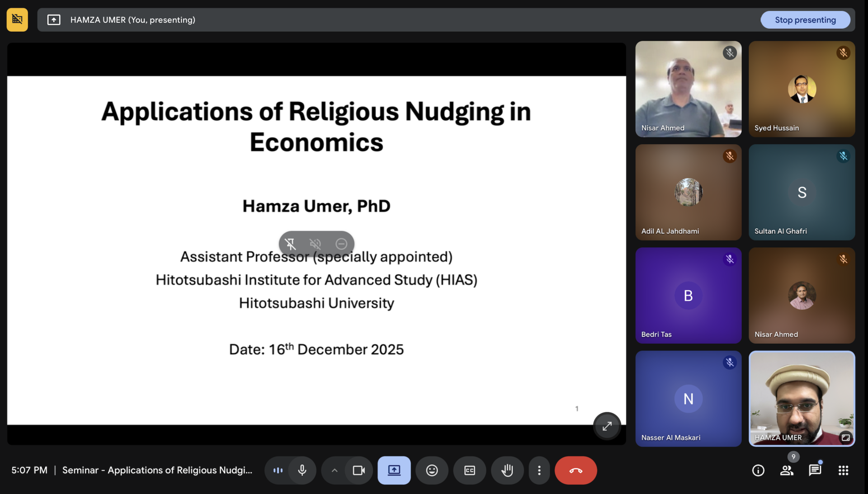Open the emoji reactions panel

pyautogui.click(x=432, y=470)
